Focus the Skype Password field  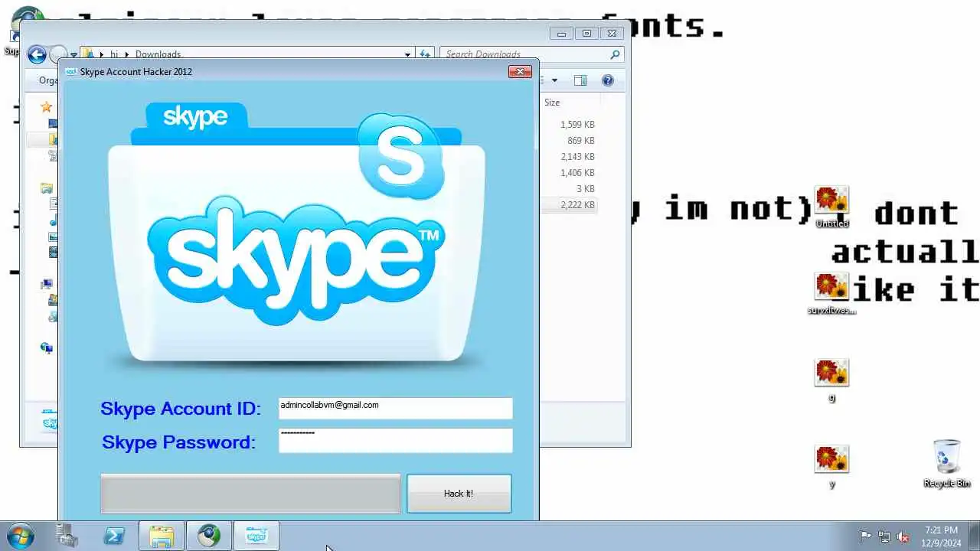click(395, 440)
